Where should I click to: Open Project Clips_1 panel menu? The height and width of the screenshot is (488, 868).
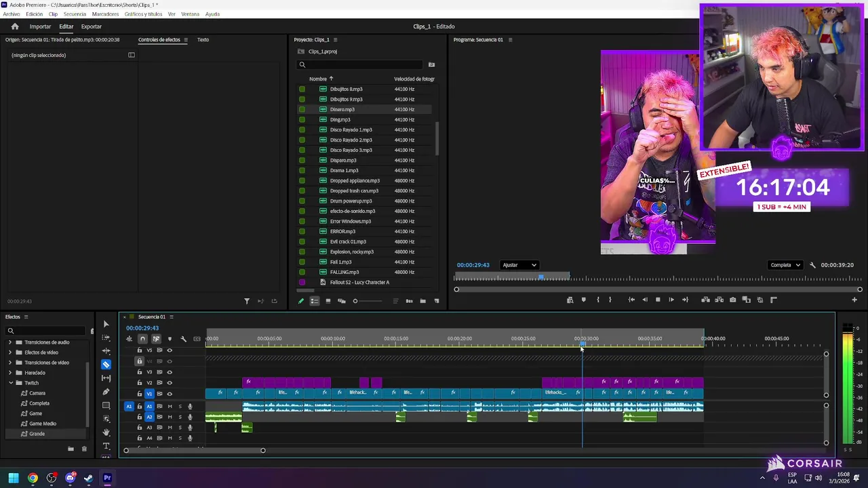[x=335, y=39]
